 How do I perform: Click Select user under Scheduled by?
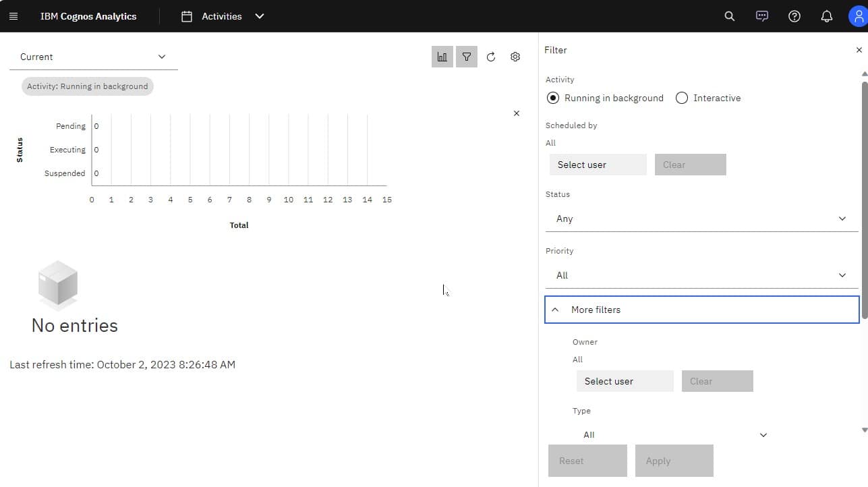click(598, 164)
